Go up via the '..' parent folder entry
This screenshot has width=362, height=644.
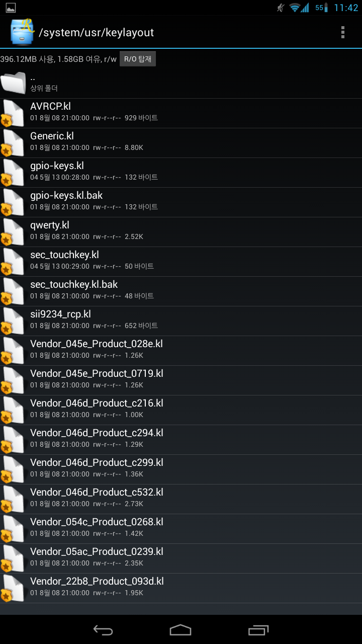181,83
